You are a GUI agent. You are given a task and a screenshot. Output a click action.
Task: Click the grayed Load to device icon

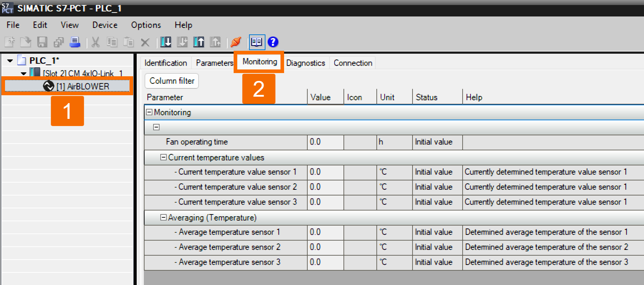182,42
